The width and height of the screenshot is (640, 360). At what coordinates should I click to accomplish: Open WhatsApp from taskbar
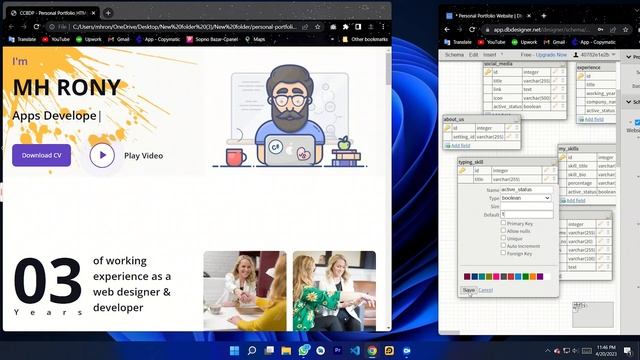coord(304,351)
